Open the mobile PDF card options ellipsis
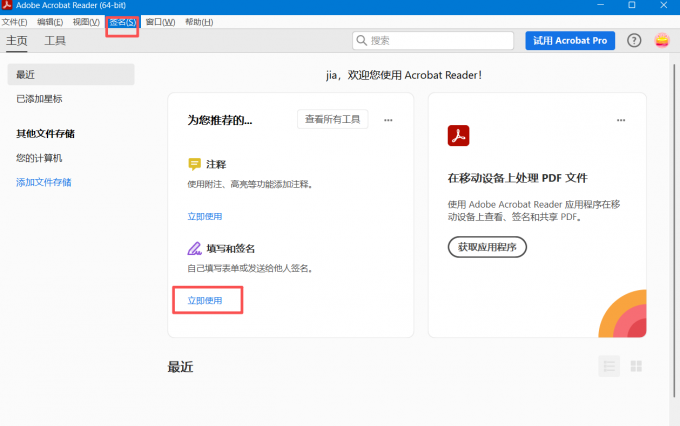The height and width of the screenshot is (426, 680). click(621, 120)
